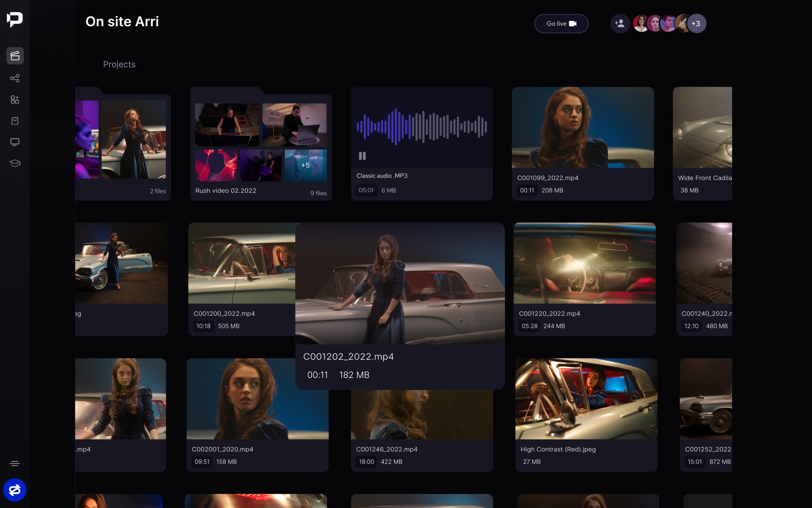812x508 pixels.
Task: Show the +3 additional members
Action: tap(696, 23)
